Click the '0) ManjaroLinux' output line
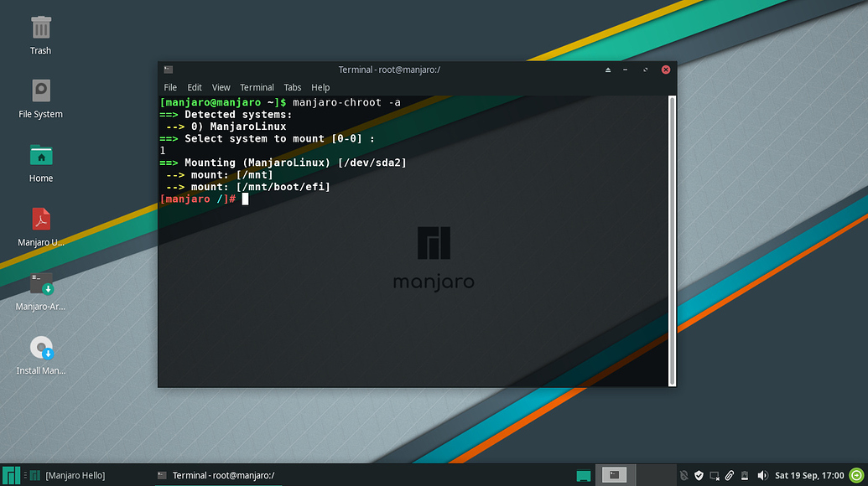Screen dimensions: 868x486 [x=226, y=127]
